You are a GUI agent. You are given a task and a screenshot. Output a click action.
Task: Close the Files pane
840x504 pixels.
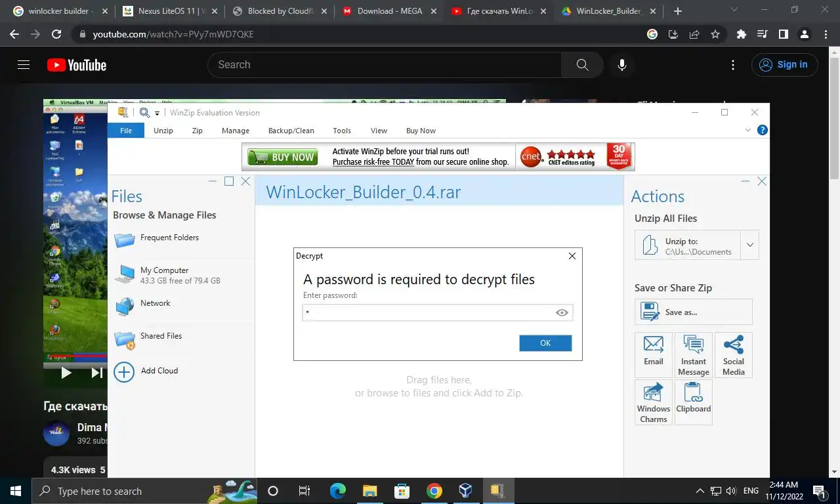[245, 181]
